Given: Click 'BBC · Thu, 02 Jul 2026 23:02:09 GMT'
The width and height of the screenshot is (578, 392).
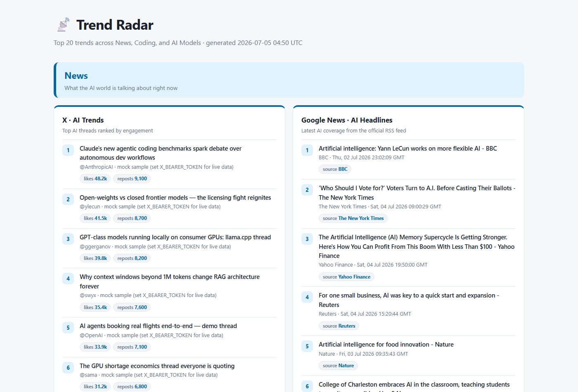Looking at the screenshot, I should (362, 158).
